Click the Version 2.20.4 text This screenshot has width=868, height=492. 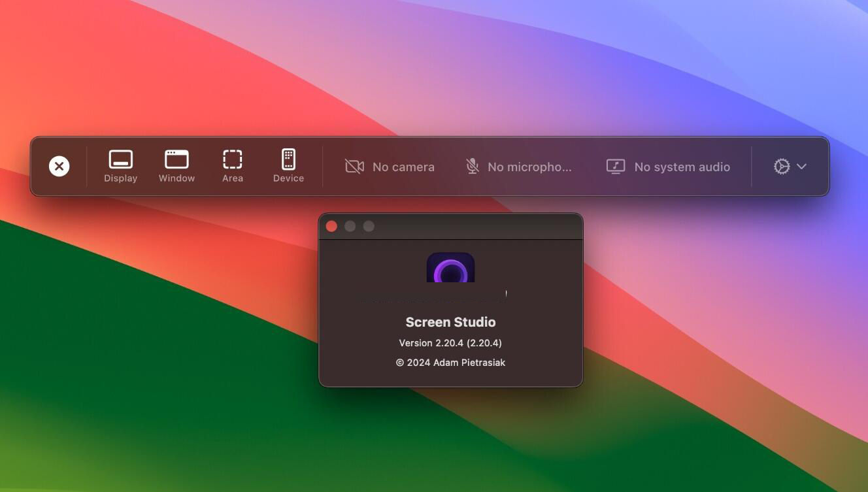[450, 343]
